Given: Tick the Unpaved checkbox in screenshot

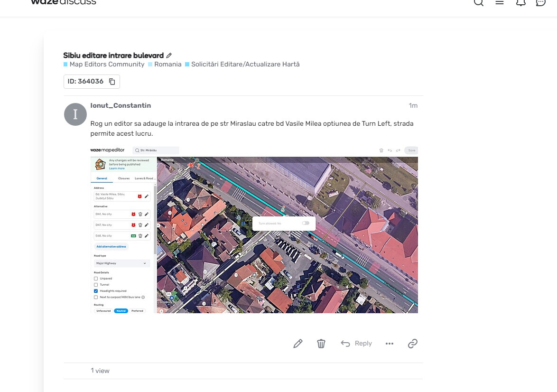Looking at the screenshot, I should (96, 279).
